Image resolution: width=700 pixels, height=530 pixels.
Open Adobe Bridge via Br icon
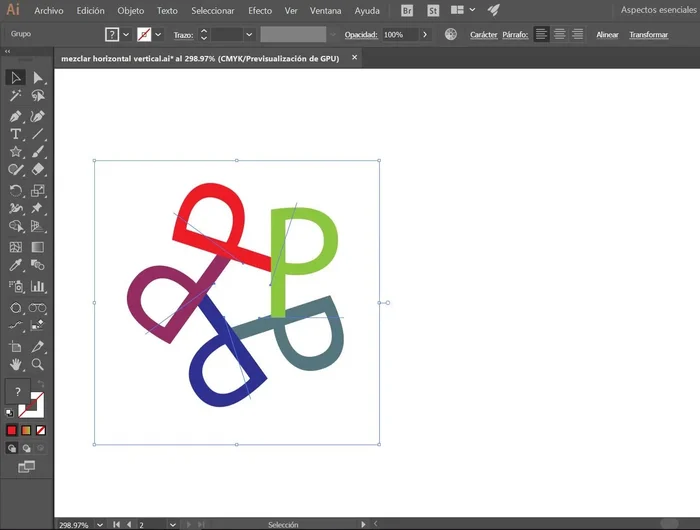pyautogui.click(x=407, y=10)
